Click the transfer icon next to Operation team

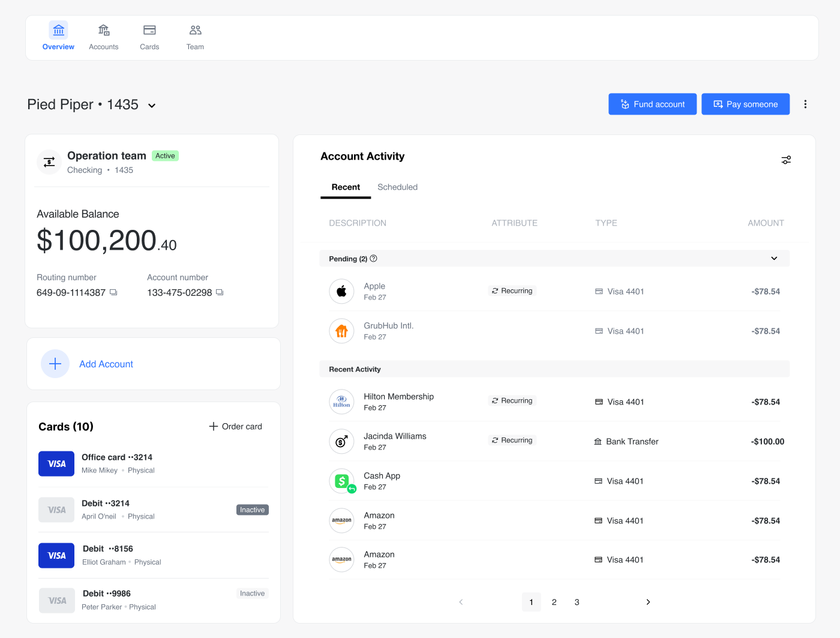tap(49, 162)
